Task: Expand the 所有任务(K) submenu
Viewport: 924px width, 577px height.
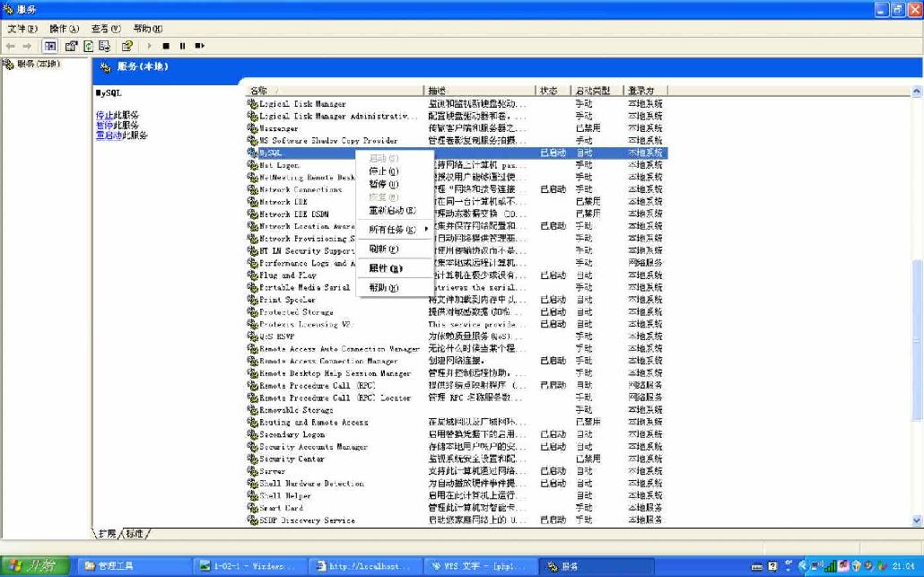Action: coord(394,229)
